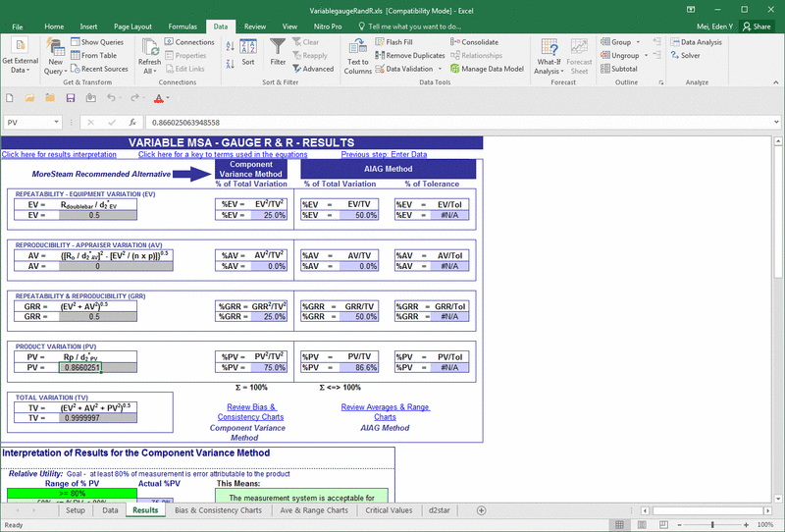Switch to Page Break Preview view
This screenshot has width=785, height=532.
point(664,525)
